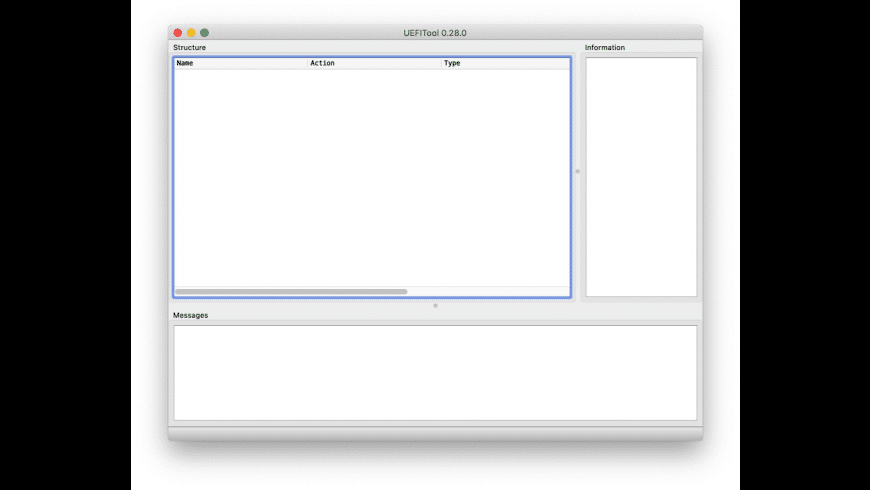870x490 pixels.
Task: Click the horizontal scrollbar in Structure panel
Action: tap(291, 291)
